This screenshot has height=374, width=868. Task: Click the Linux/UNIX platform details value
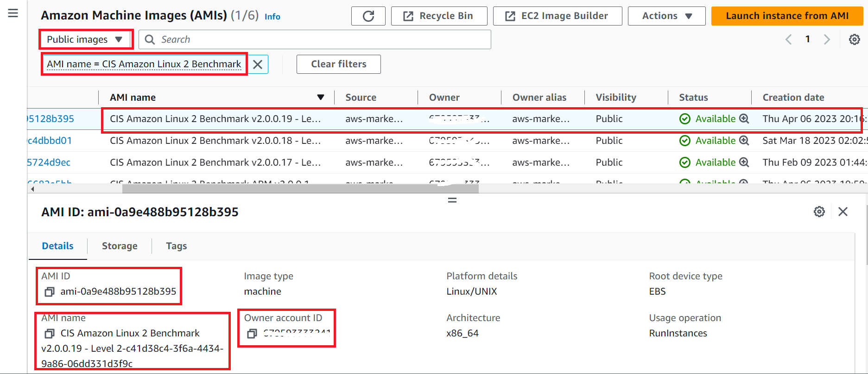point(472,291)
